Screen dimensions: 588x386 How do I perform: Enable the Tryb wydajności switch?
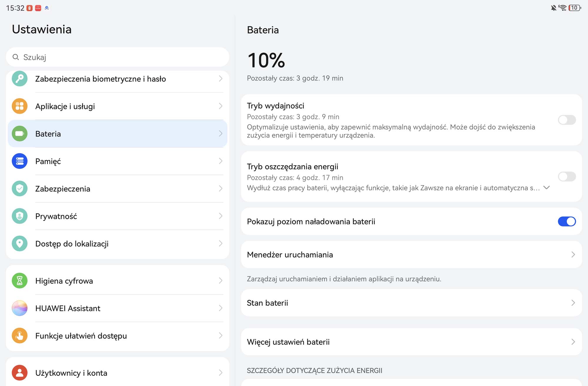tap(567, 120)
